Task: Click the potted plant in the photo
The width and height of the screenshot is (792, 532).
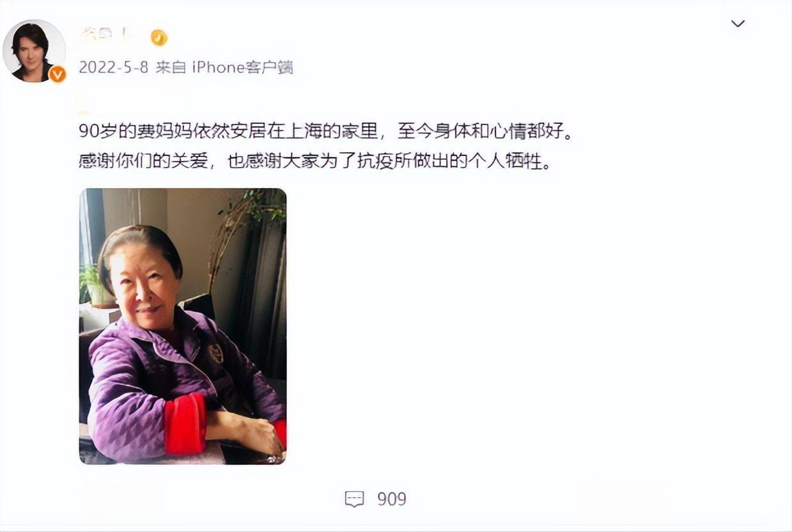Action: (95, 285)
